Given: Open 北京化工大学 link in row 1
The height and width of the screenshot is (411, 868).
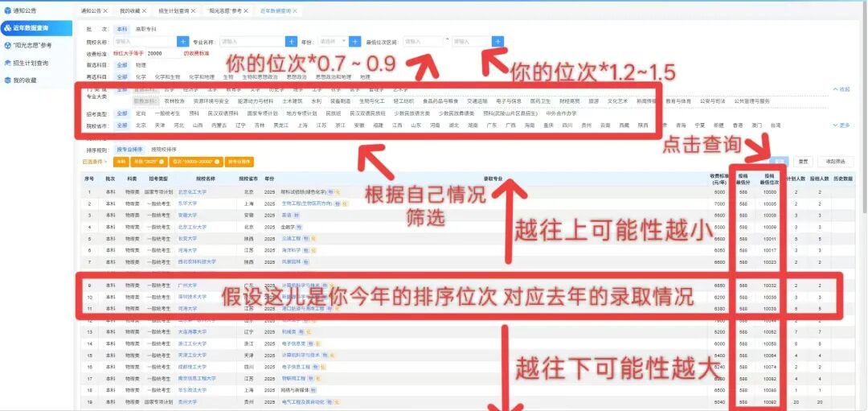Looking at the screenshot, I should pyautogui.click(x=192, y=191).
